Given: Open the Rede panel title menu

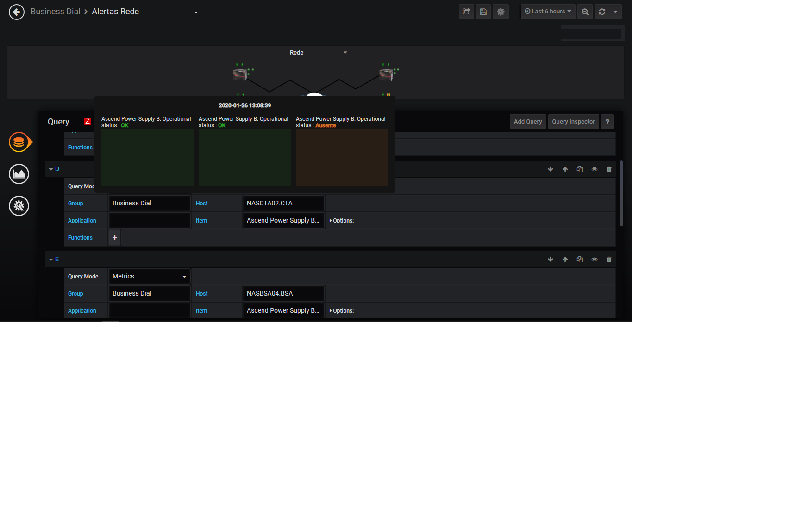Looking at the screenshot, I should [297, 53].
